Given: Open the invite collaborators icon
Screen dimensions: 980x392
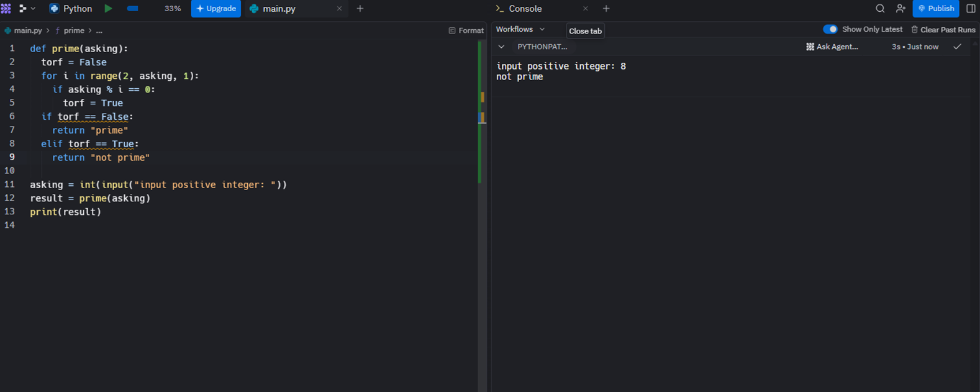Looking at the screenshot, I should [x=901, y=9].
